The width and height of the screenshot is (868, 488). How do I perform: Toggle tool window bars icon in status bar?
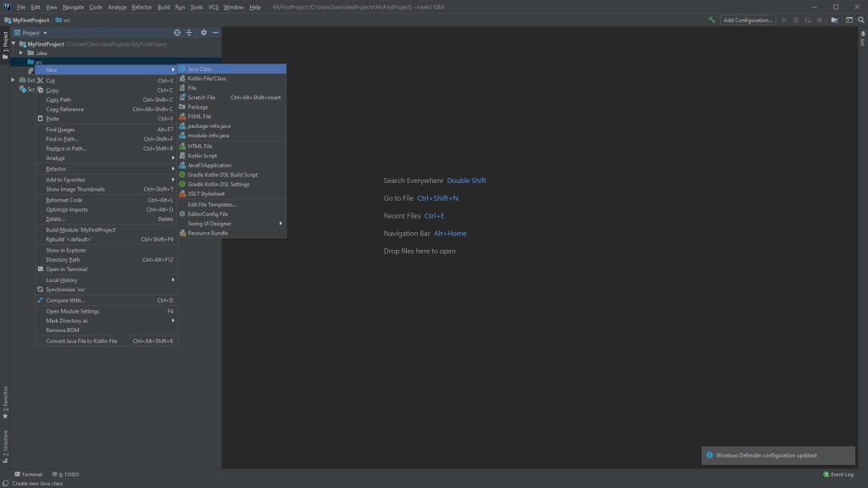point(5,474)
